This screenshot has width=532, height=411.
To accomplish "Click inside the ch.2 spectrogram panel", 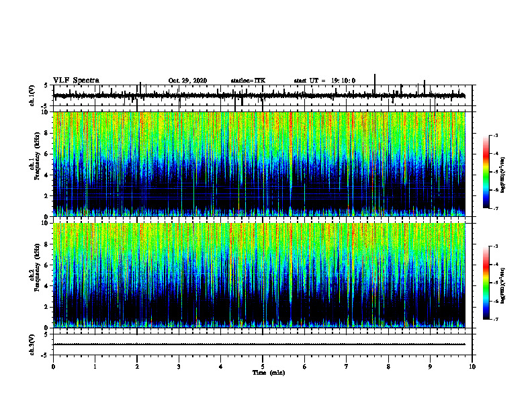I will (259, 275).
